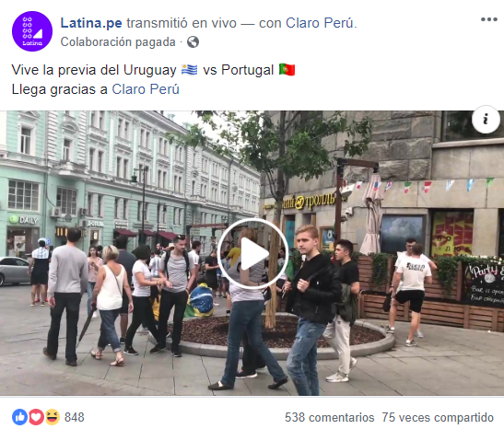Open Claro Perú link in post header
The height and width of the screenshot is (429, 504).
click(x=322, y=23)
